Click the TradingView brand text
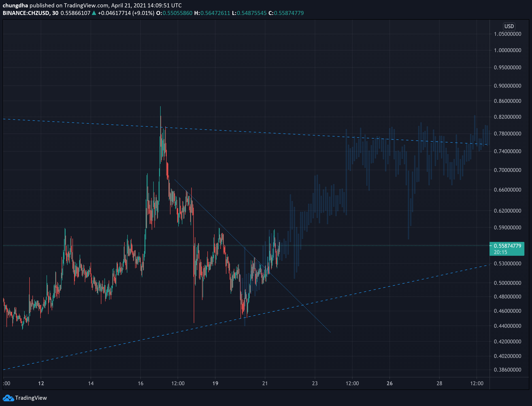532x406 pixels. (31, 398)
